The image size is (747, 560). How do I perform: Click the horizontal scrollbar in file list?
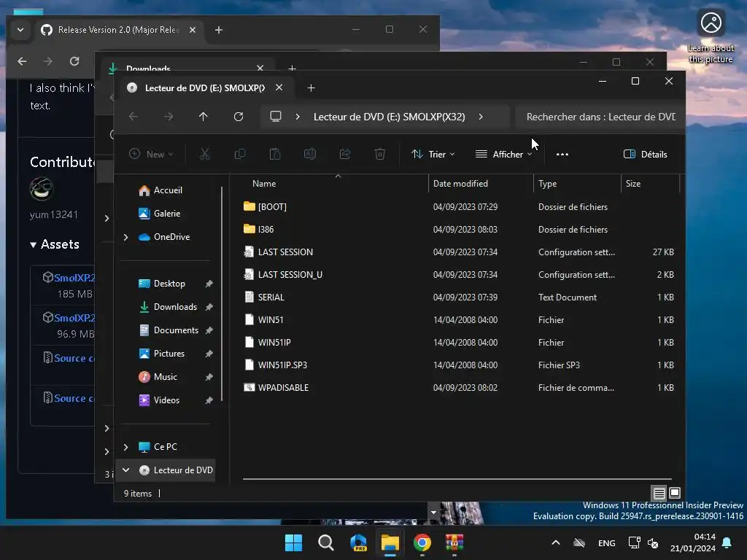click(x=457, y=478)
